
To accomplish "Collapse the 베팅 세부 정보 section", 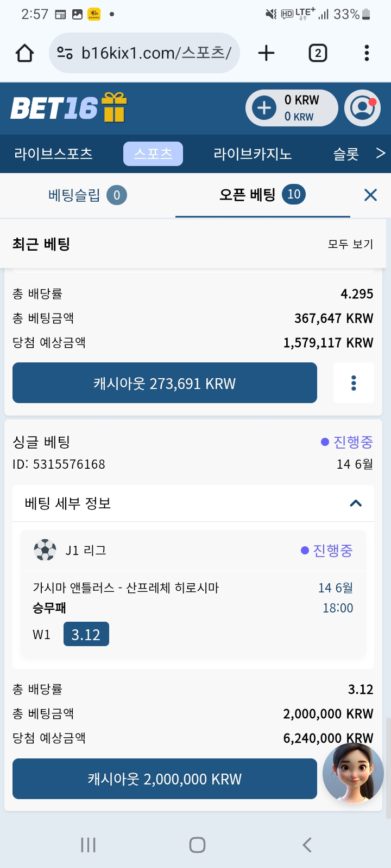I will point(356,503).
